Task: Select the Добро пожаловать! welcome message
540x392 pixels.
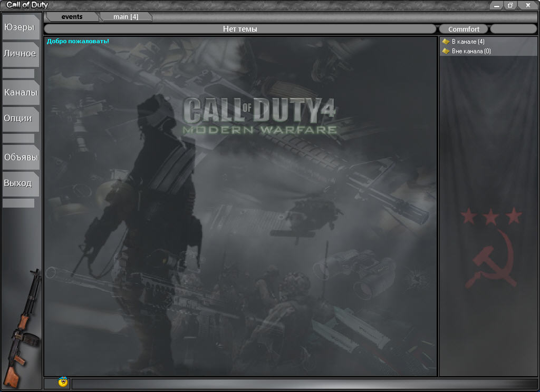Action: click(78, 41)
